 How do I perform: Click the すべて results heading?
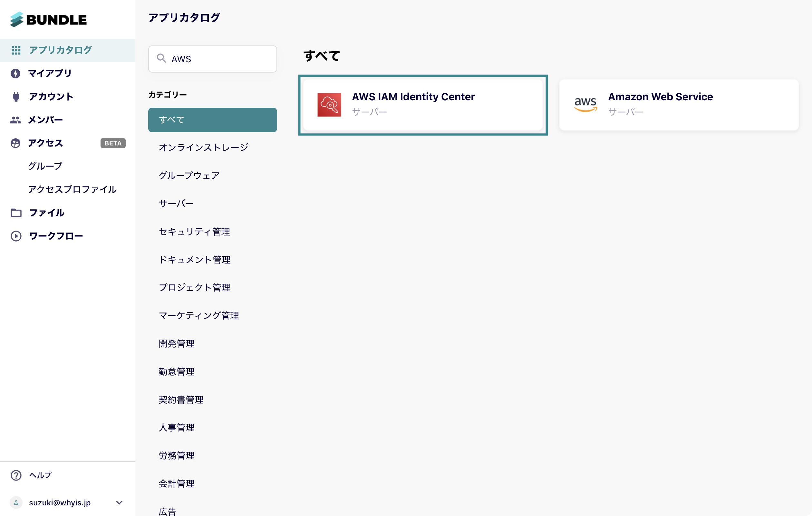322,56
